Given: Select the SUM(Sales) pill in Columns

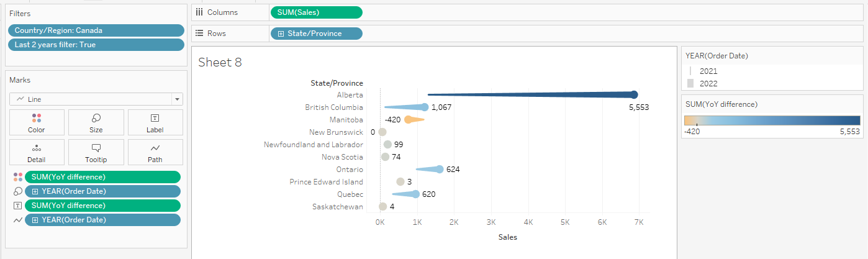Looking at the screenshot, I should pyautogui.click(x=316, y=12).
